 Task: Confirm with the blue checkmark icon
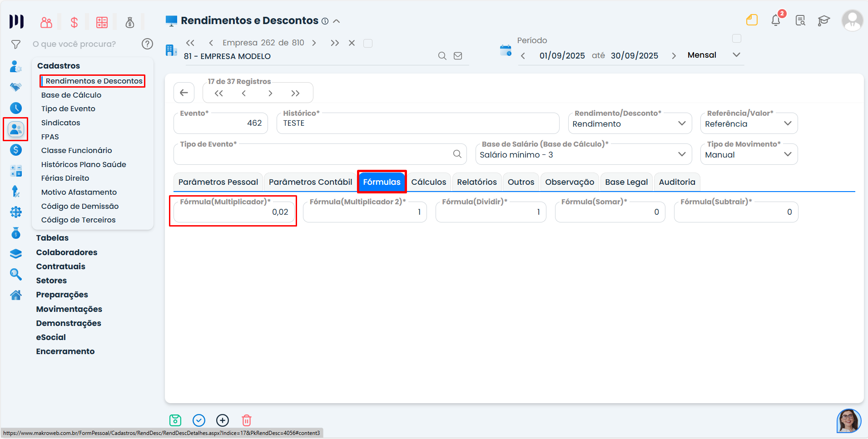[x=199, y=420]
